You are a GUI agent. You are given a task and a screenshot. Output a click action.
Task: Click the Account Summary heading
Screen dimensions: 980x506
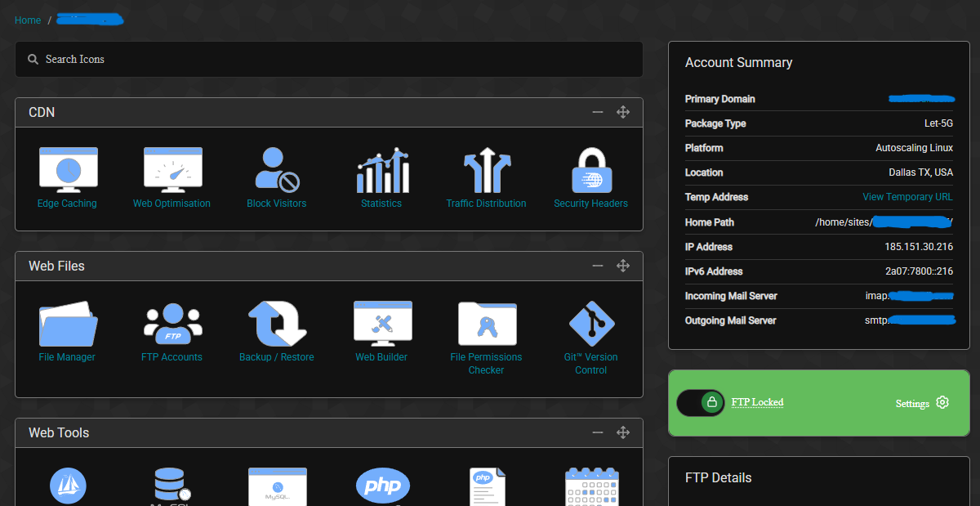pos(738,63)
